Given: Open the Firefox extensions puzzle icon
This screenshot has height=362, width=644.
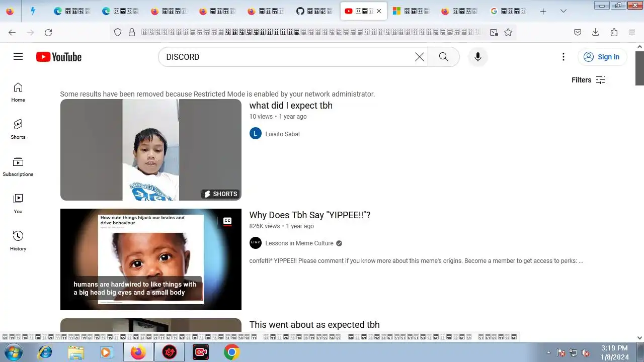Looking at the screenshot, I should click(x=614, y=32).
